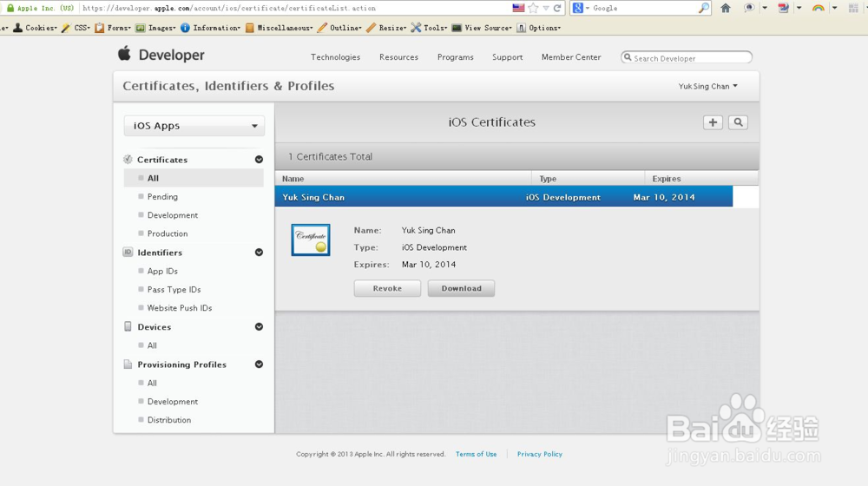The width and height of the screenshot is (868, 486).
Task: Click the magnifier in the Google search box
Action: click(704, 8)
